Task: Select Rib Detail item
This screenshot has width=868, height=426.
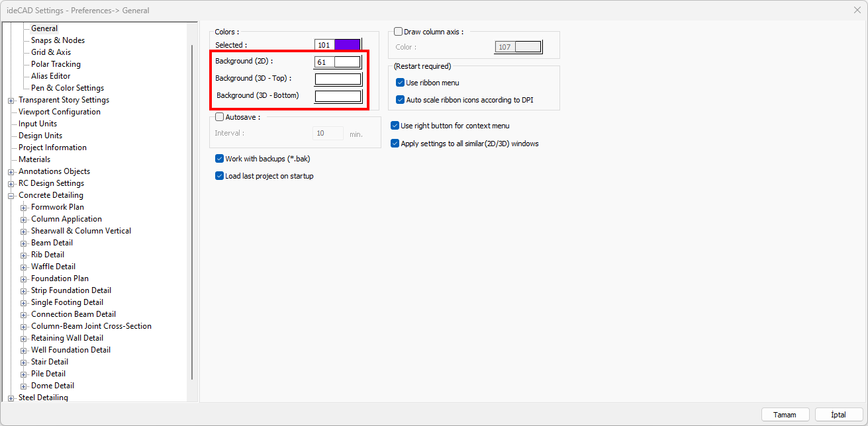Action: [x=48, y=255]
